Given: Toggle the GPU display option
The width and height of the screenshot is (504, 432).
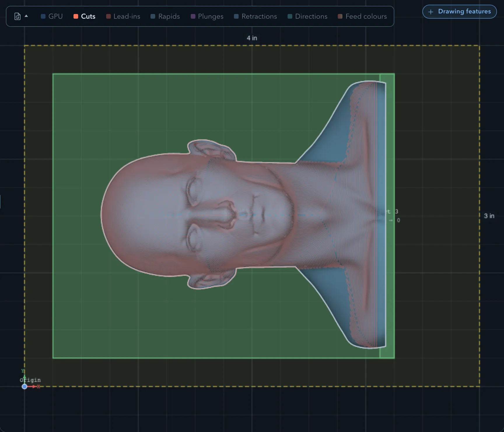Looking at the screenshot, I should pyautogui.click(x=52, y=16).
